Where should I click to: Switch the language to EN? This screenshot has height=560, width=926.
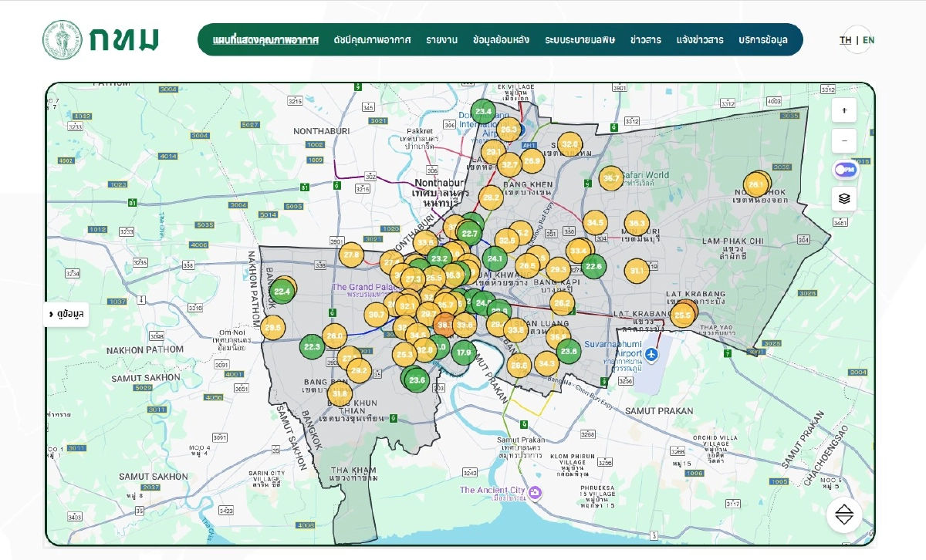(868, 40)
